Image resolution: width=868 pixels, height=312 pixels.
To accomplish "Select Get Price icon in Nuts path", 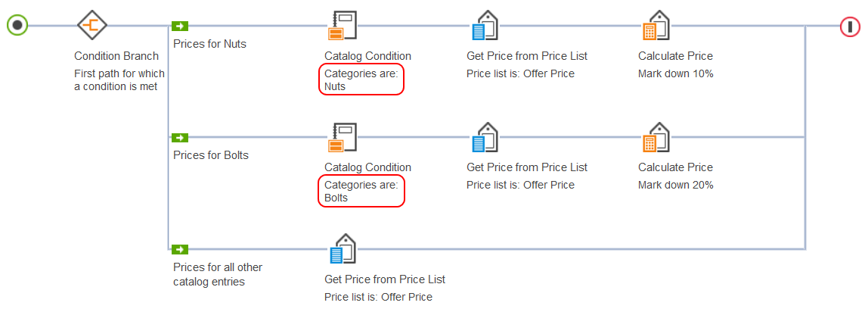I will 483,26.
